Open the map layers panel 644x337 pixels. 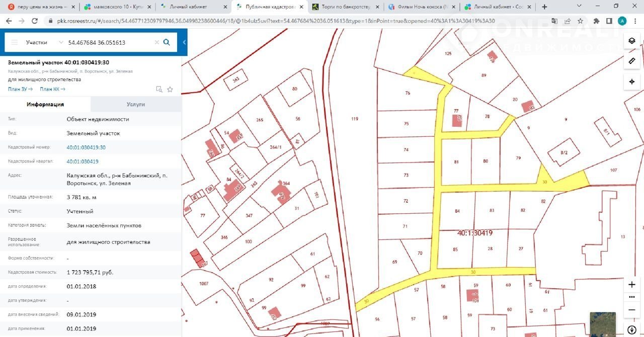tap(632, 41)
